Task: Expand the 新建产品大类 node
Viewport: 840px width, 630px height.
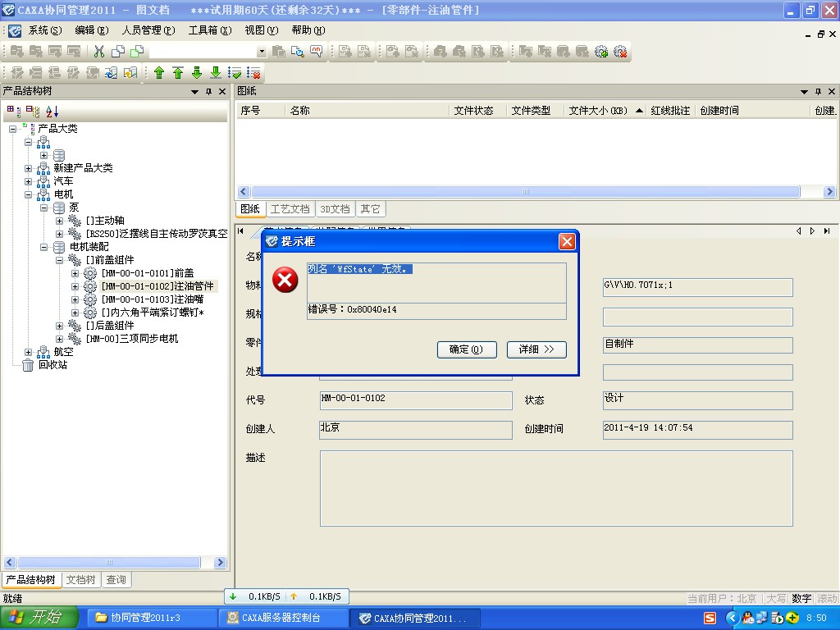Action: point(29,168)
